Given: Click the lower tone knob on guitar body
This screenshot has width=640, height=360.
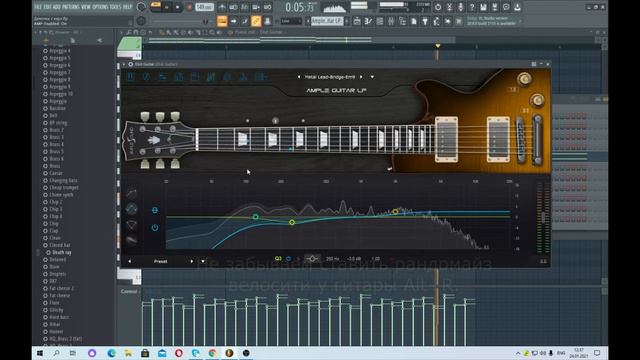Looking at the screenshot, I should pyautogui.click(x=537, y=100).
